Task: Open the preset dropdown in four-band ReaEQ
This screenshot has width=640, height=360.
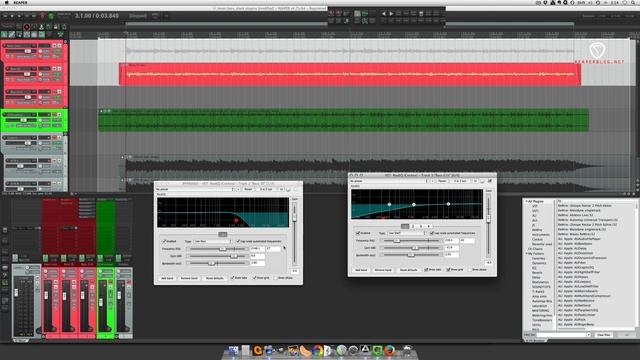Action: point(389,181)
